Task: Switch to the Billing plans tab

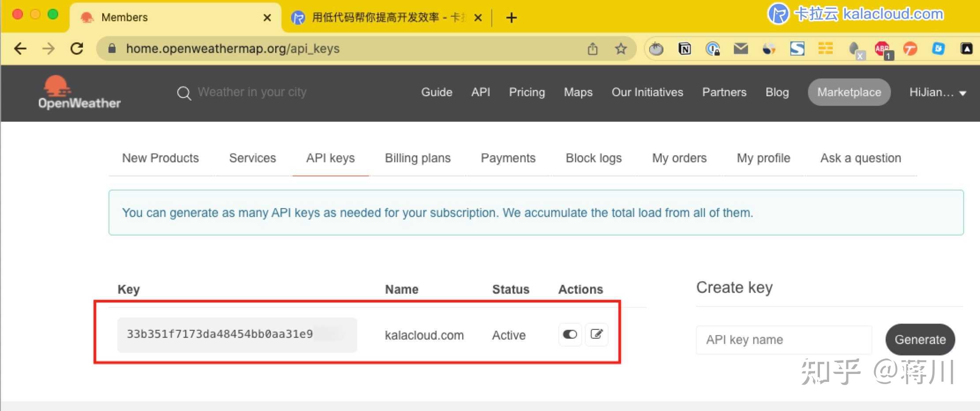Action: pos(418,158)
